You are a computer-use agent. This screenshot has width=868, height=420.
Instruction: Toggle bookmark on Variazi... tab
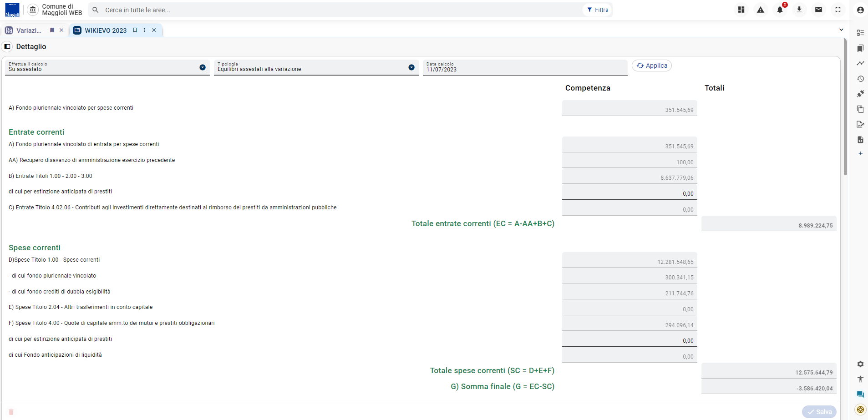coord(52,30)
